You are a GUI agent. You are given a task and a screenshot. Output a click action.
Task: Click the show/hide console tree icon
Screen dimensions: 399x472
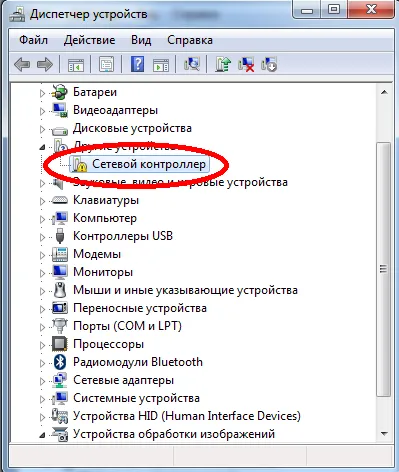[x=76, y=64]
